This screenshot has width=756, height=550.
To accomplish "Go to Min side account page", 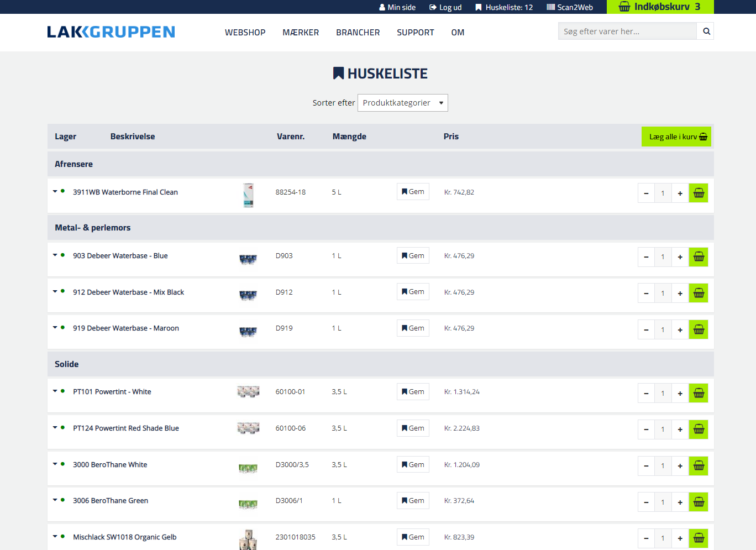I will coord(397,7).
